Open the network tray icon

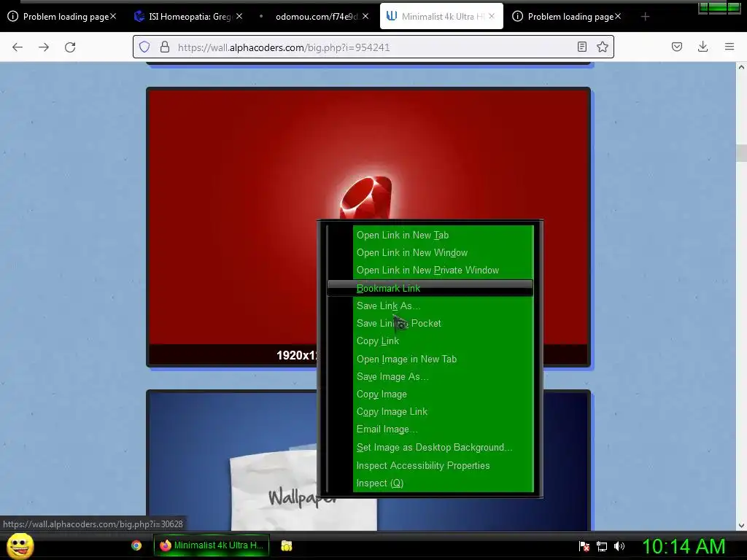[602, 546]
